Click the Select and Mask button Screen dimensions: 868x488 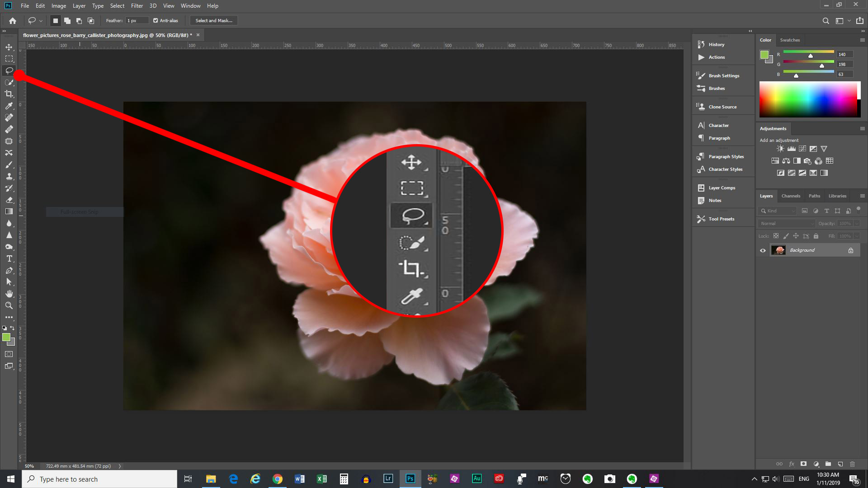point(213,20)
